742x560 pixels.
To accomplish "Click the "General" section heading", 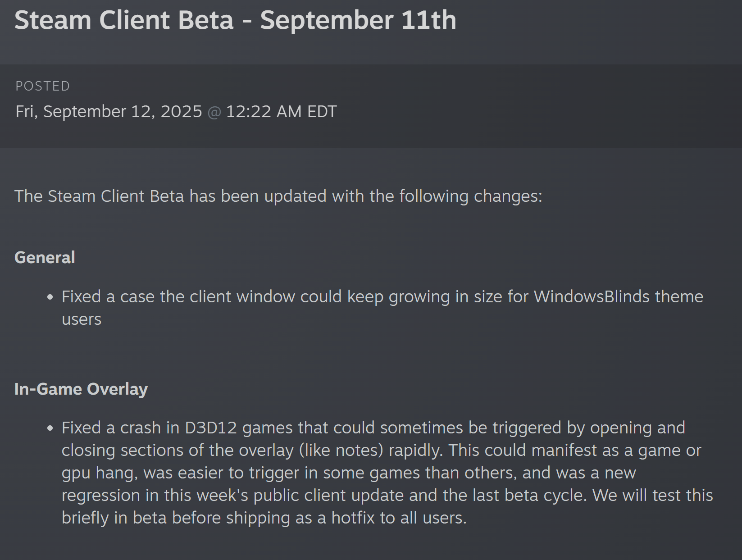I will point(45,258).
